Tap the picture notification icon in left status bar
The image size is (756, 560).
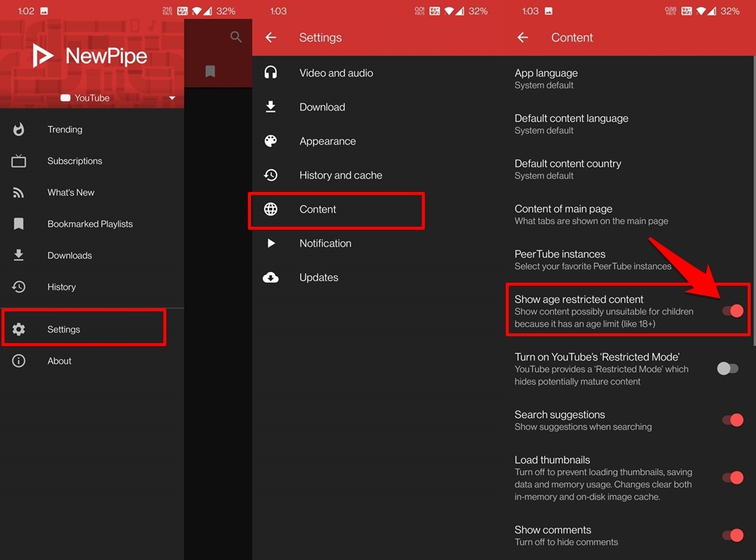44,11
